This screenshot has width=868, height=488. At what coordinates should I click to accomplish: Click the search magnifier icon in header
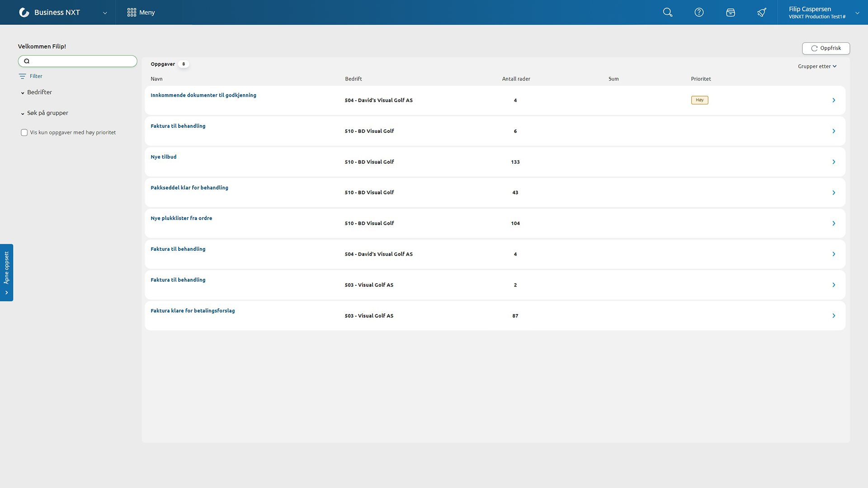coord(667,12)
